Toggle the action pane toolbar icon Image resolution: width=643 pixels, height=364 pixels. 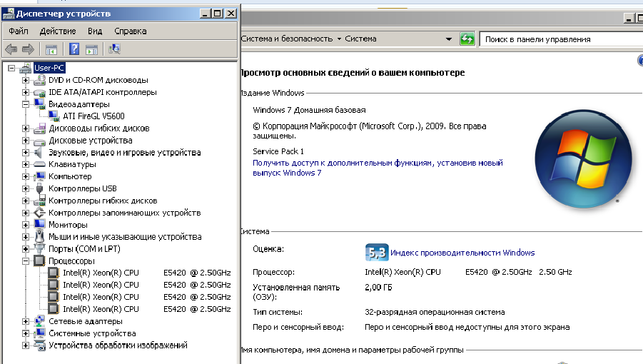[91, 50]
